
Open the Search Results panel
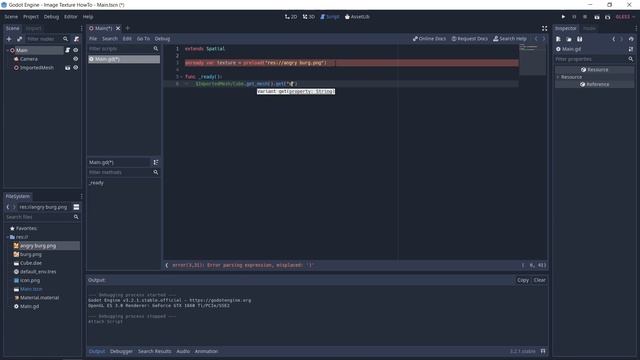(x=155, y=351)
